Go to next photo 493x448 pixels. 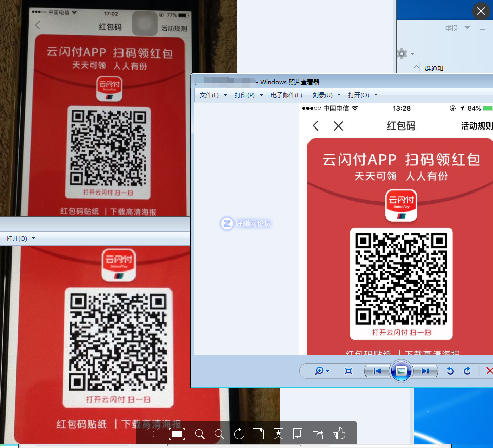pos(425,371)
